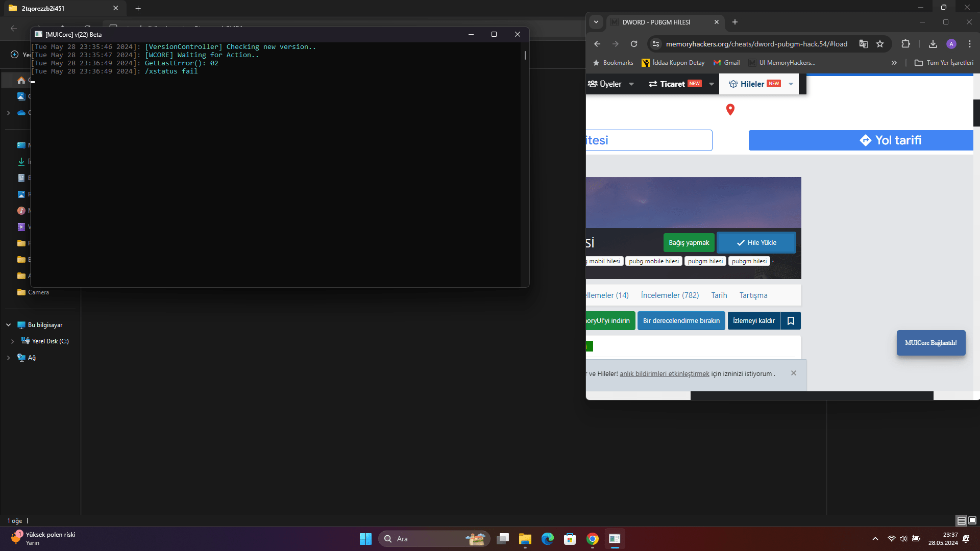Expand Üyeler dropdown arrow
980x551 pixels.
click(x=631, y=84)
